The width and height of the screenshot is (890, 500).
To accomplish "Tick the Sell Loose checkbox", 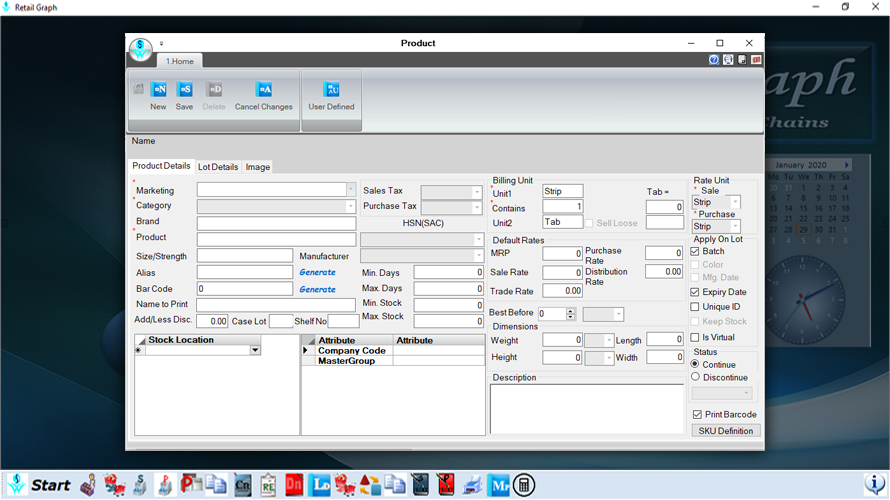I will (589, 224).
